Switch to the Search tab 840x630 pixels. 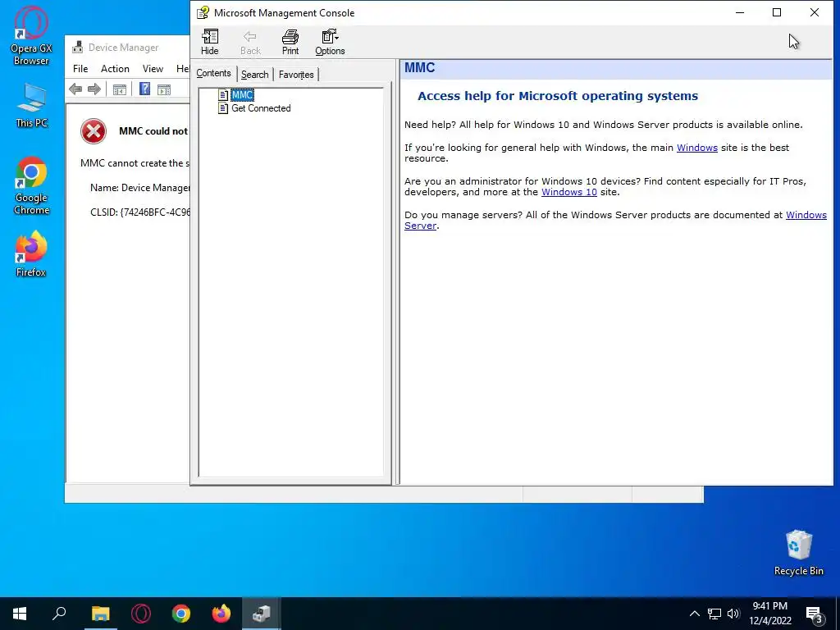[254, 75]
